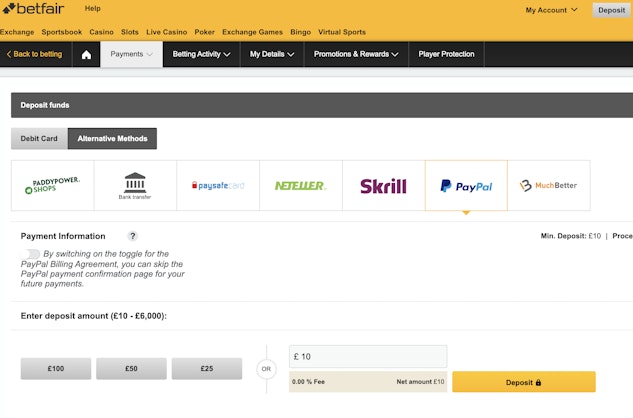Select paysafecard payment method
The image size is (633, 418).
pyautogui.click(x=217, y=185)
